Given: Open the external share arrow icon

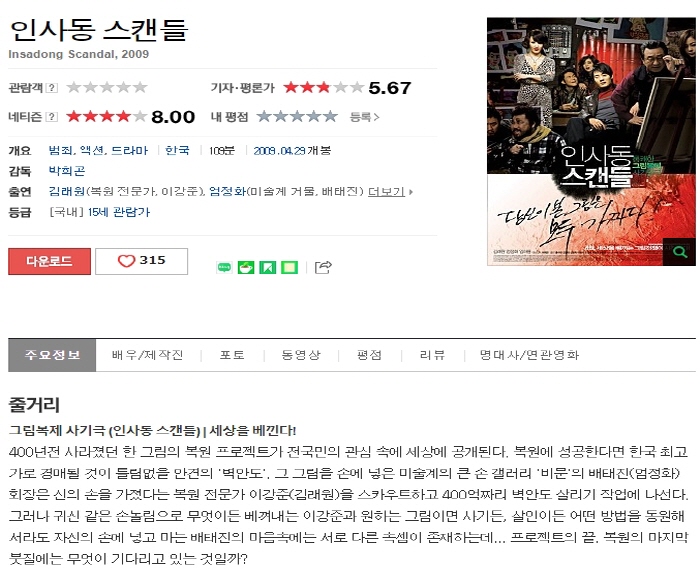Looking at the screenshot, I should point(323,267).
